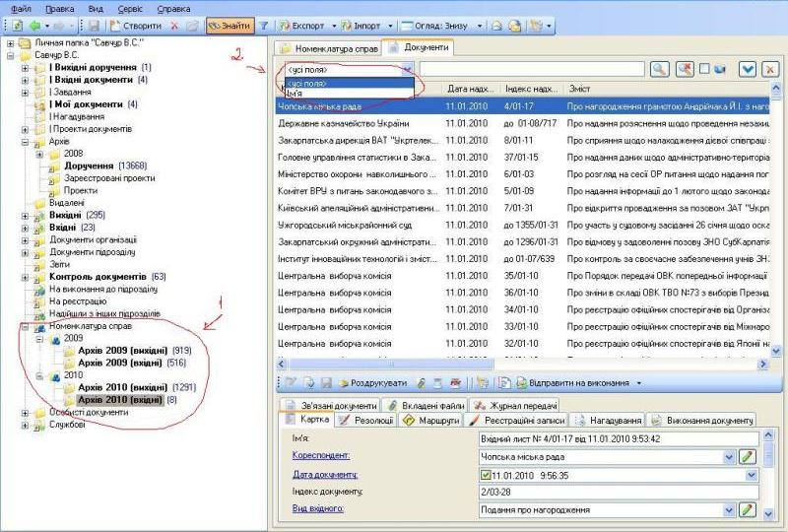Image resolution: width=788 pixels, height=532 pixels.
Task: Click the Вид вхідного link label
Action: 317,508
